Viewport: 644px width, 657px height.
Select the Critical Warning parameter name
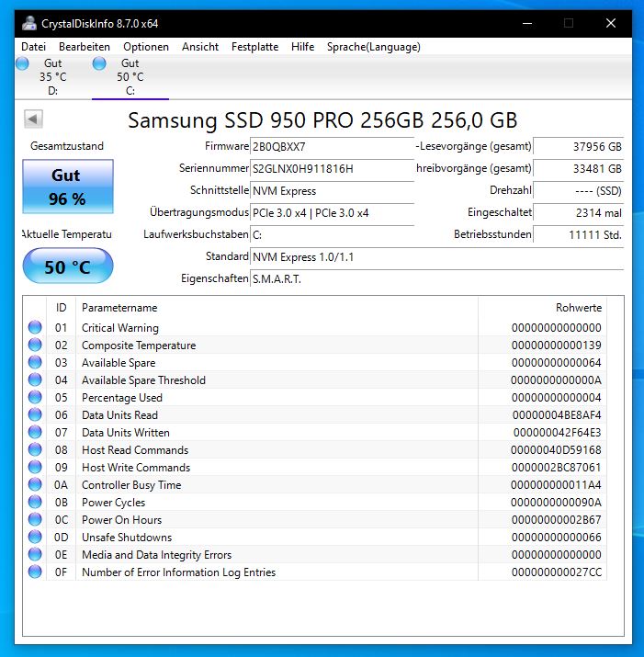tap(120, 328)
